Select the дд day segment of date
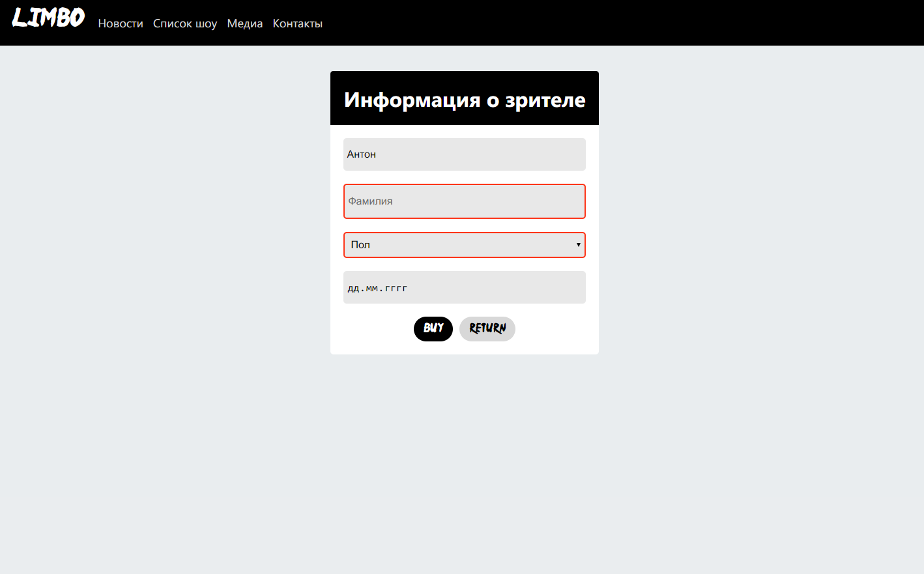Image resolution: width=924 pixels, height=574 pixels. pyautogui.click(x=353, y=288)
